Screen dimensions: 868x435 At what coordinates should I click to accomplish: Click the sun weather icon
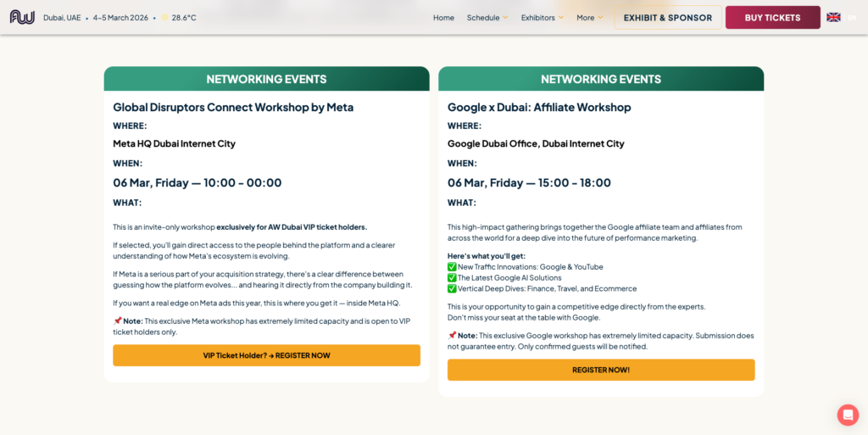pyautogui.click(x=164, y=18)
